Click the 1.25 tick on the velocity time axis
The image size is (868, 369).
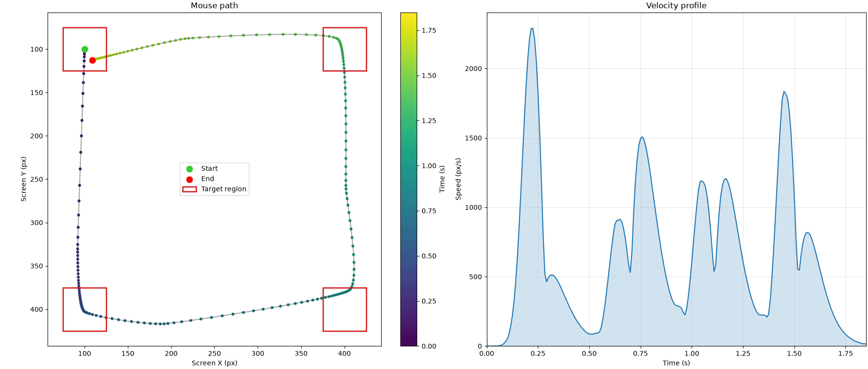click(x=743, y=354)
